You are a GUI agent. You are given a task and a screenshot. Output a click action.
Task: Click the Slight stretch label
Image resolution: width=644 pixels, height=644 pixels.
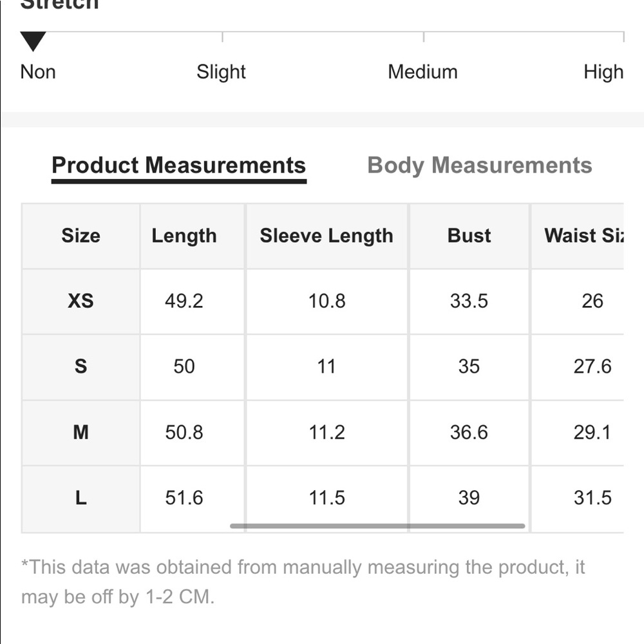(221, 72)
